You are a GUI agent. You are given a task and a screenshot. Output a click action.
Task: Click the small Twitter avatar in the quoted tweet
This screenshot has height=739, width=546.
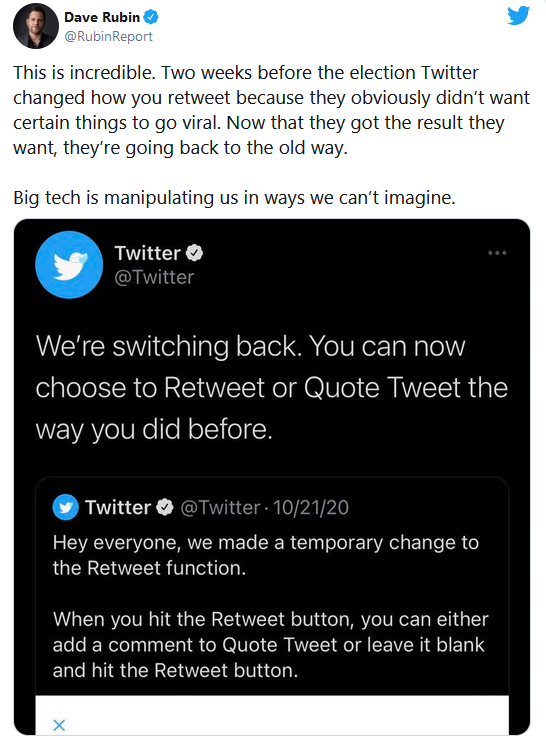tap(66, 507)
